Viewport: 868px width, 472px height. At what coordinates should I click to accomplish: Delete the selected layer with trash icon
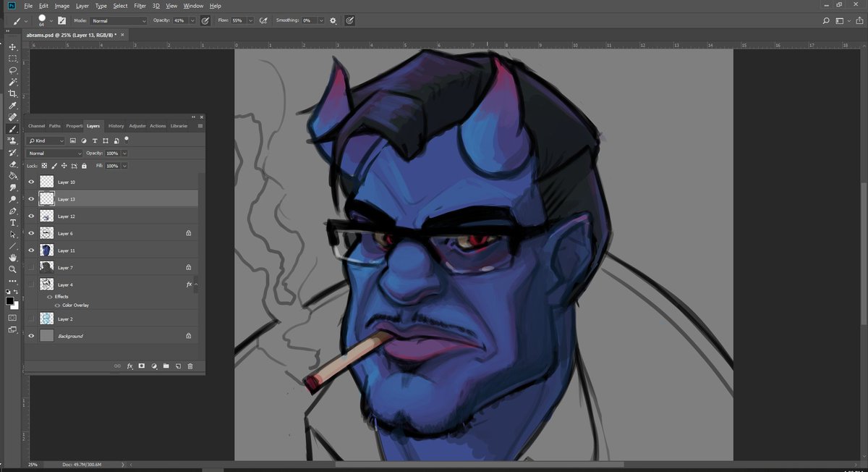190,366
